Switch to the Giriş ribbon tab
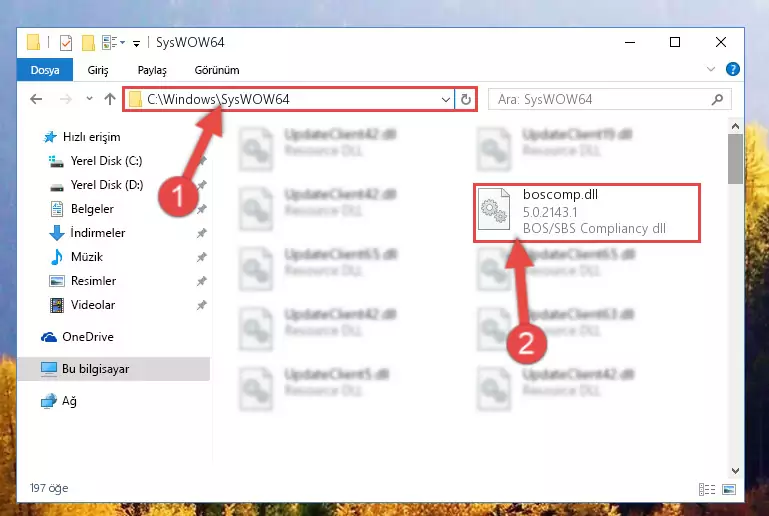Image resolution: width=769 pixels, height=516 pixels. 98,70
